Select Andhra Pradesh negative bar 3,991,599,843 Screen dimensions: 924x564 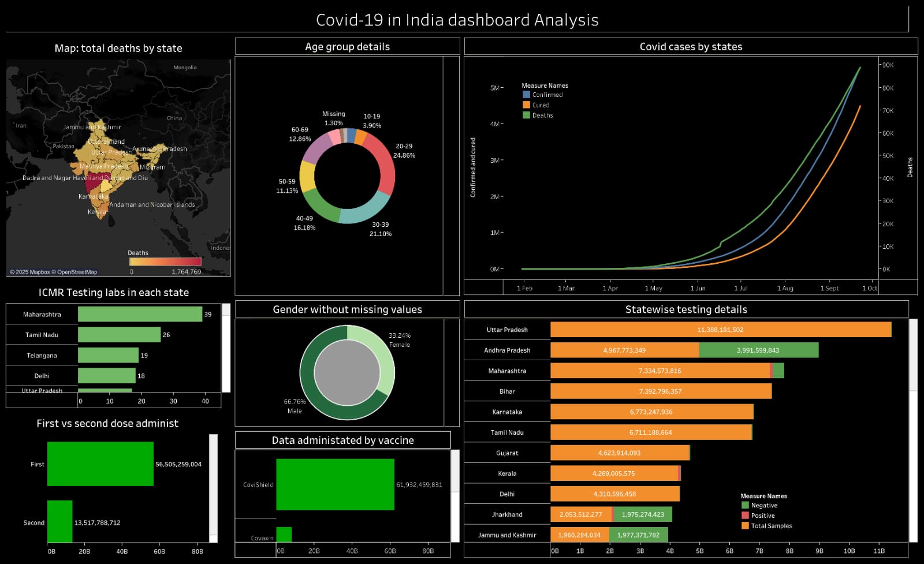point(758,350)
